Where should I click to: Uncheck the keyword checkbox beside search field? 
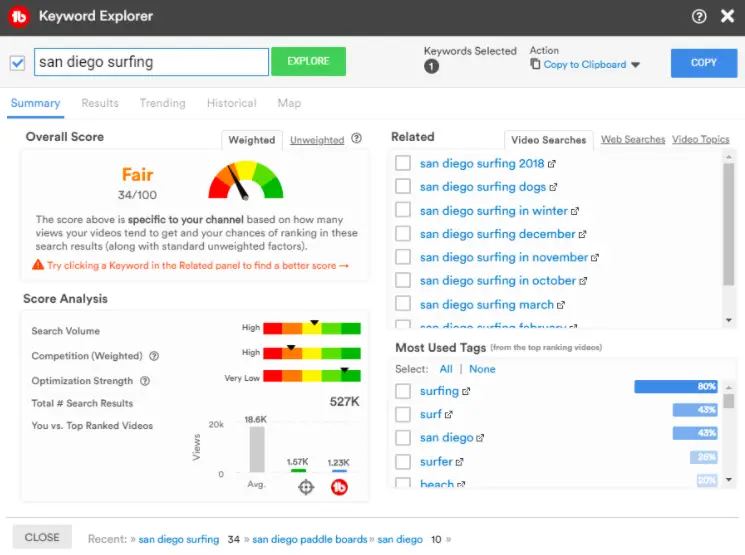tap(17, 63)
